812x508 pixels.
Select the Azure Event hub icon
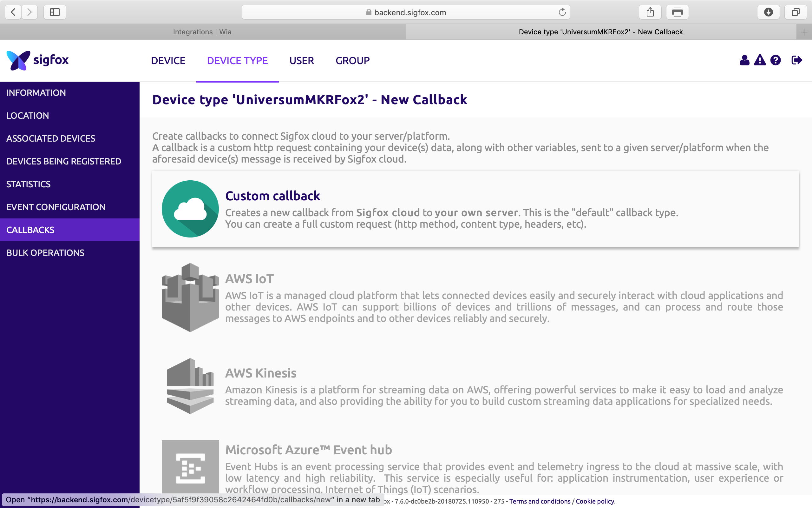190,468
